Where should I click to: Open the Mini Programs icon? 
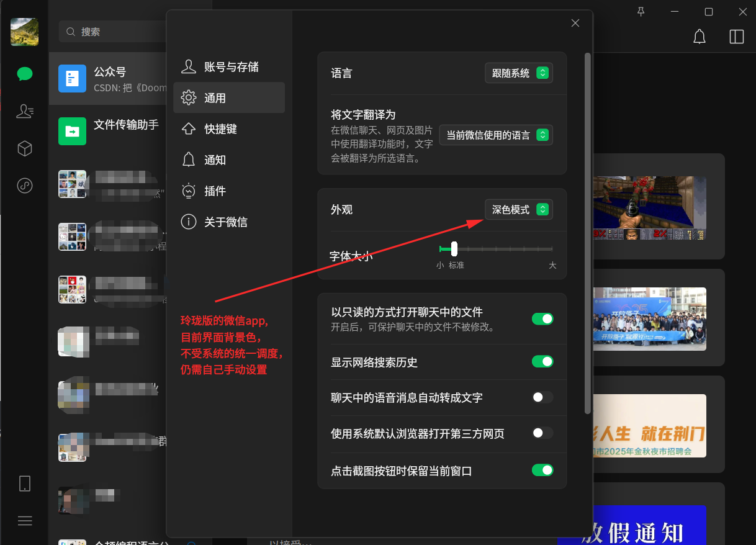pyautogui.click(x=25, y=186)
